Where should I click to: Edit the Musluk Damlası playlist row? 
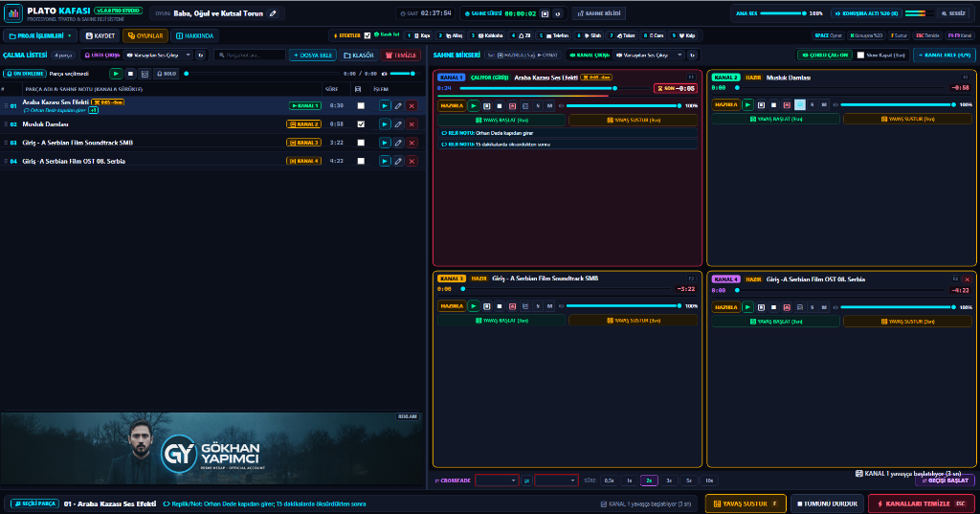(x=398, y=124)
